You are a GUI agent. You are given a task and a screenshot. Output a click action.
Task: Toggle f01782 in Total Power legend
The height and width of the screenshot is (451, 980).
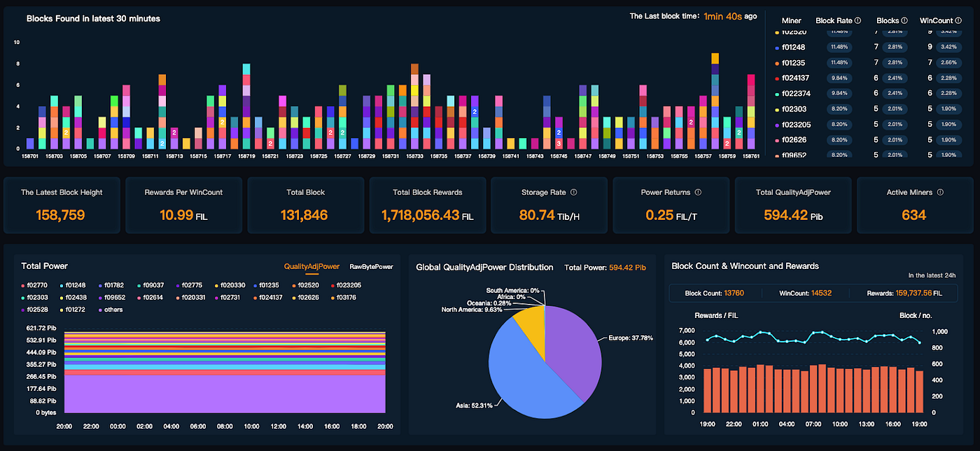111,285
